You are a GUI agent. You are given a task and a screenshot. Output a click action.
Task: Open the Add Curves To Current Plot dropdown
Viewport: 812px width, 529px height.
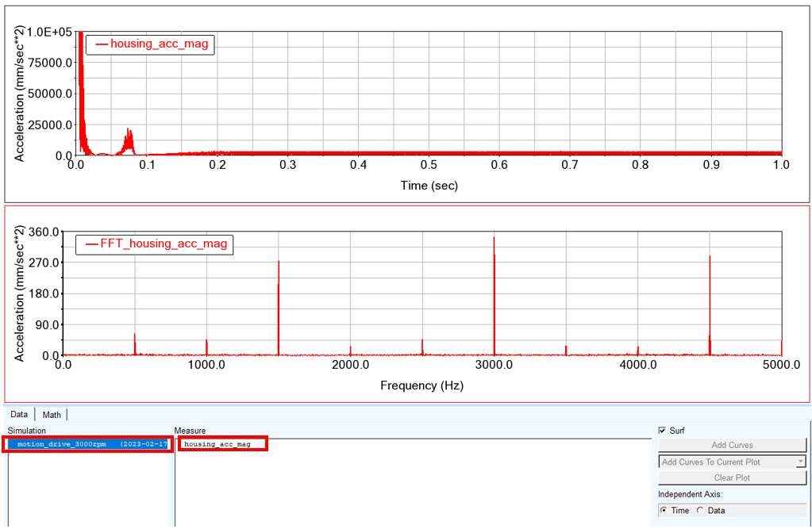click(733, 462)
